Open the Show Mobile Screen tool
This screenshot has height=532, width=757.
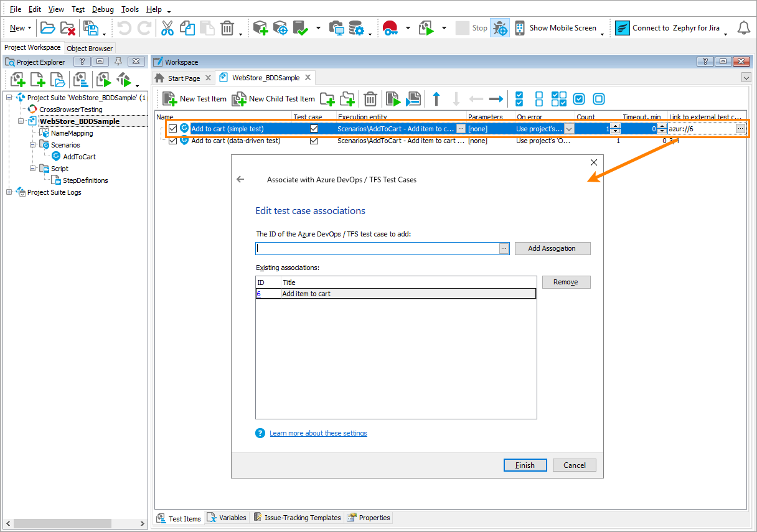tap(560, 27)
